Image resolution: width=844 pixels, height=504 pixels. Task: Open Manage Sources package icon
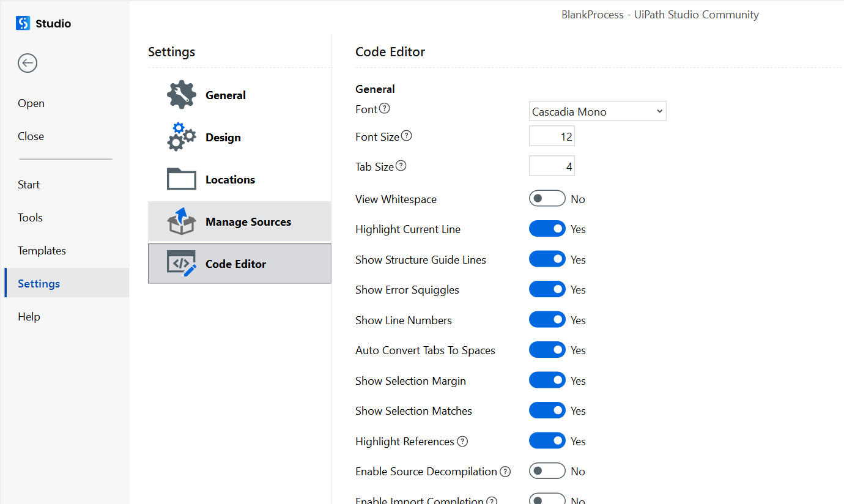point(182,221)
